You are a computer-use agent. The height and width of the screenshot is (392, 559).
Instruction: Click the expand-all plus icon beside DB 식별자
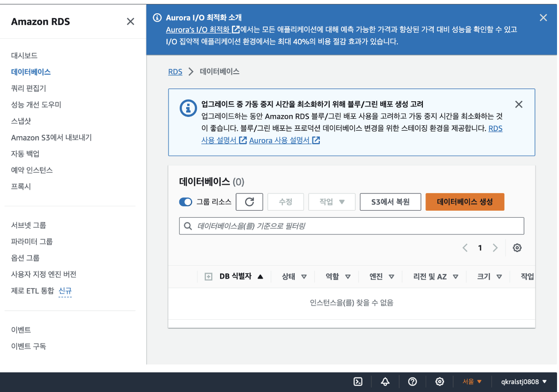coord(209,277)
